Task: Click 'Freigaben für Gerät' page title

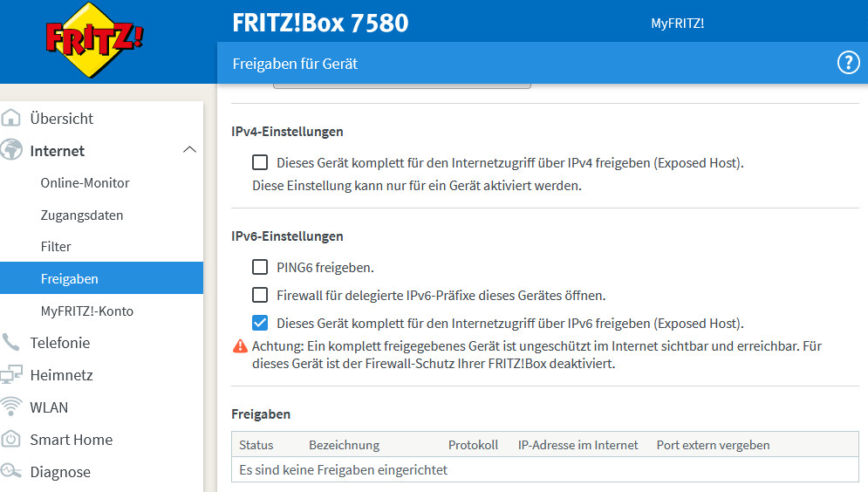Action: coord(295,64)
